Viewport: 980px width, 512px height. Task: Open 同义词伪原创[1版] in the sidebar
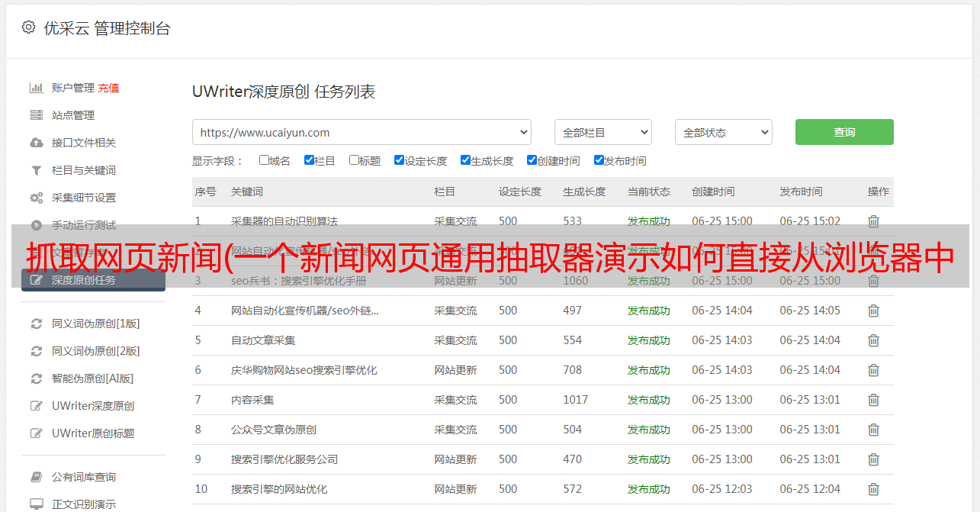(x=95, y=324)
